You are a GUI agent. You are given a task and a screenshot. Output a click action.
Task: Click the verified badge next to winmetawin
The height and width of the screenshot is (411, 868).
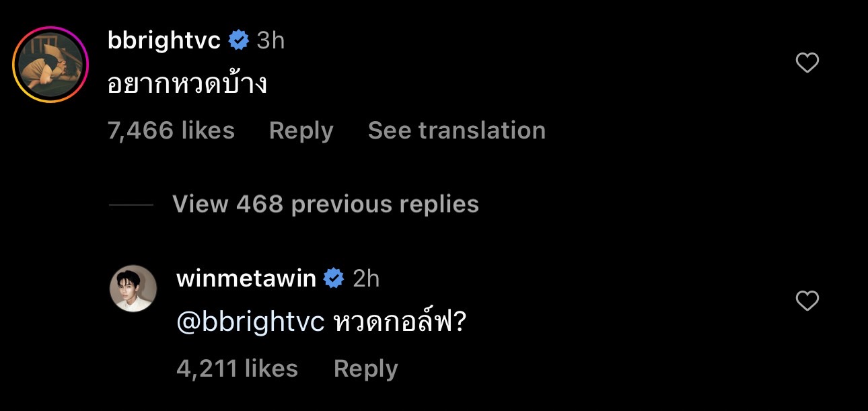333,278
